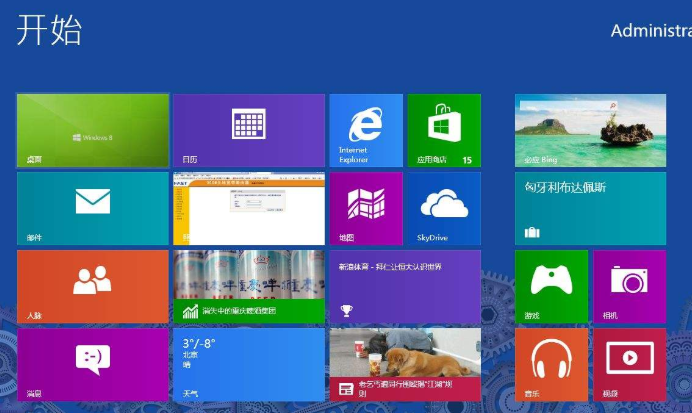Open the Maps tile
Viewport: 692px width, 413px height.
tap(366, 208)
